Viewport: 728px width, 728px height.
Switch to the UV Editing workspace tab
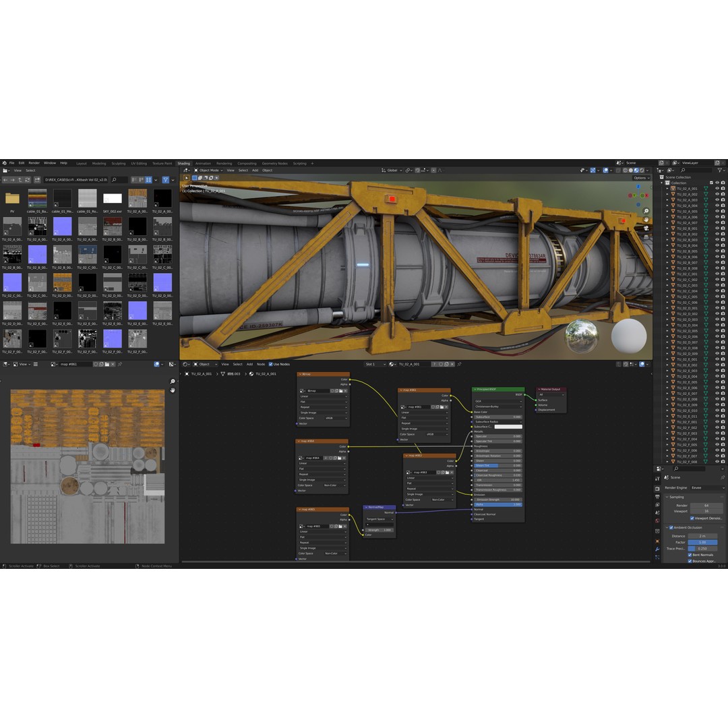139,163
